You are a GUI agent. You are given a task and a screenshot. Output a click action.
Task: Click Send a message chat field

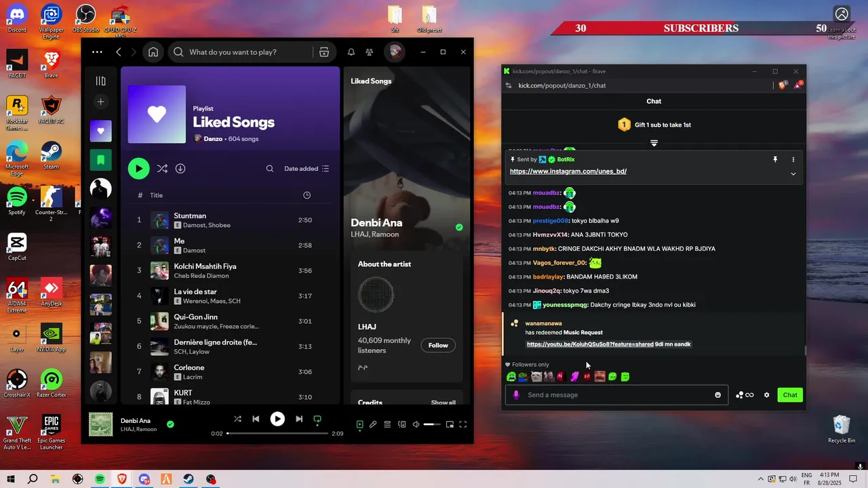617,395
